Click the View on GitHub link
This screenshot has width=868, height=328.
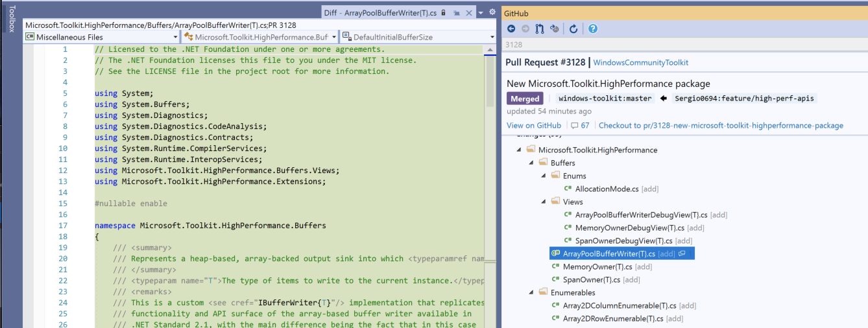[x=534, y=125]
